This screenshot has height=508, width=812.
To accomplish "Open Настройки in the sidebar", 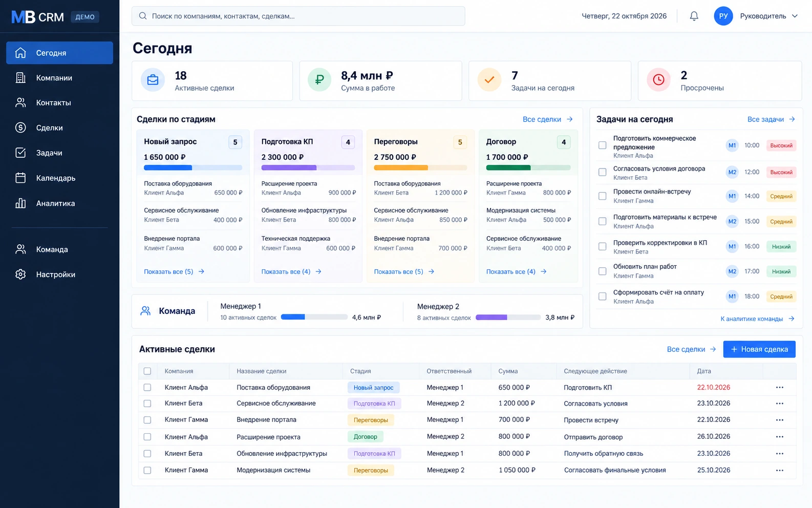I will point(59,274).
